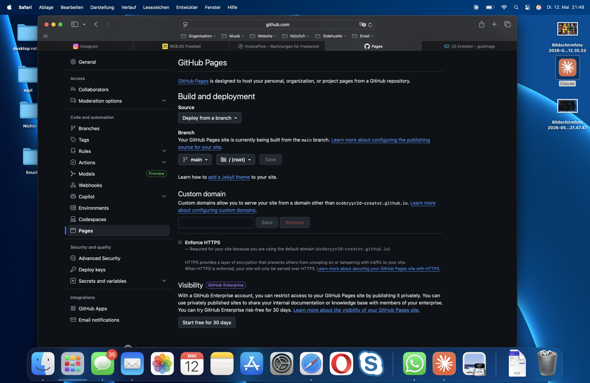
Task: Open Launchpad from the Dock
Action: tap(73, 364)
